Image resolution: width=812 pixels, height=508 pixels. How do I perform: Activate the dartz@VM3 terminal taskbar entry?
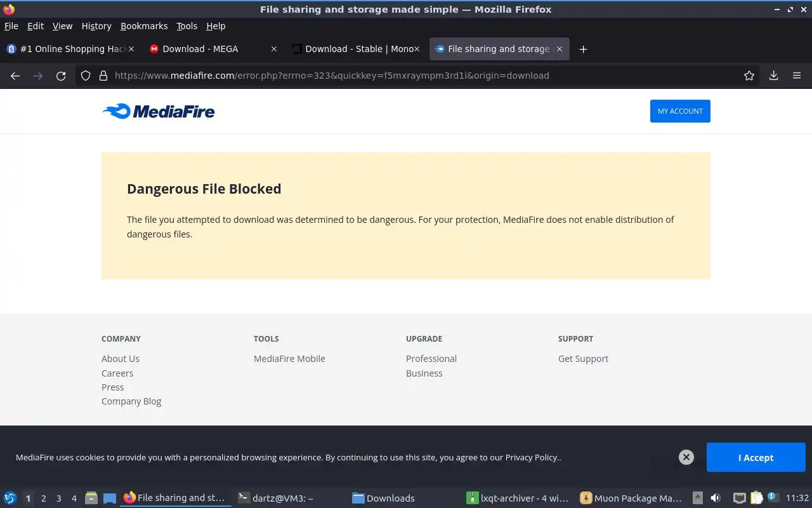[x=290, y=498]
